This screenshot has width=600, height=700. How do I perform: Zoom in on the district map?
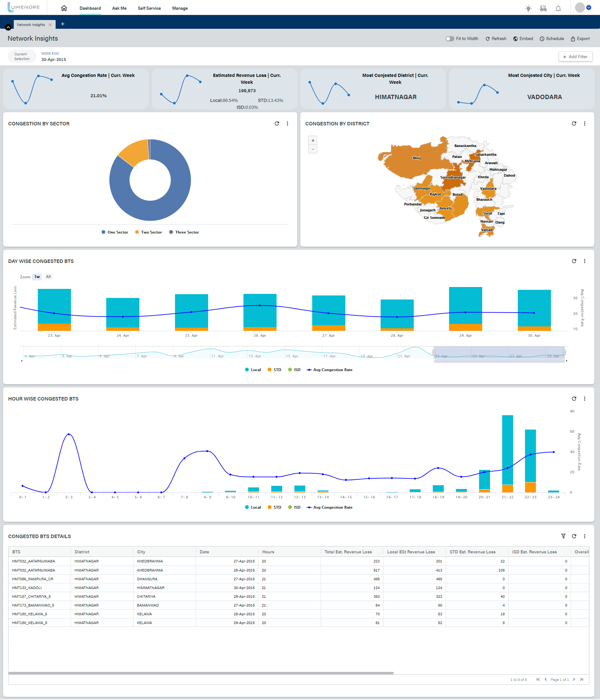coord(313,141)
